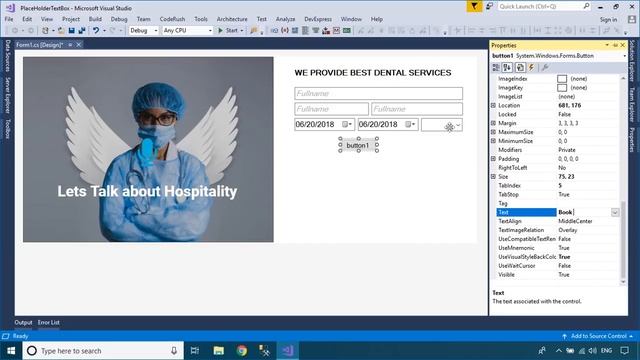Open the first date picker's calendar dropdown
Screen dimensions: 640x360
point(347,124)
